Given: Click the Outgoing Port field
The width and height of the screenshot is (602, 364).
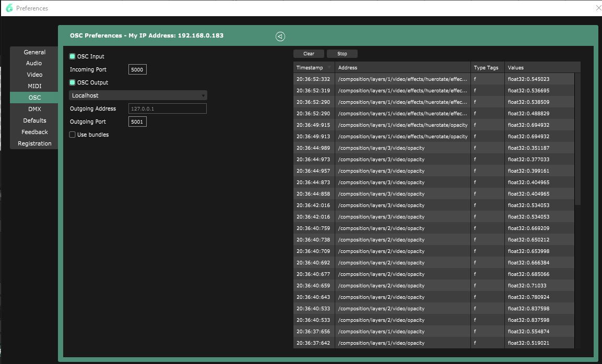Looking at the screenshot, I should [137, 122].
